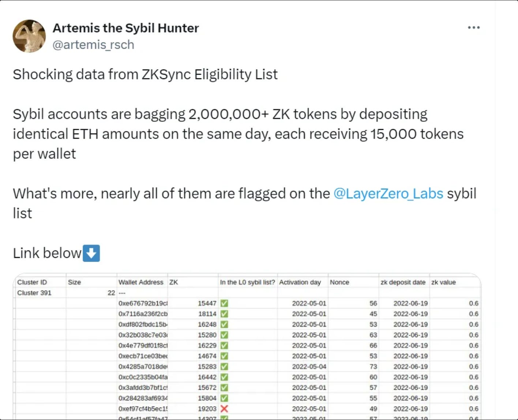This screenshot has height=420, width=518.
Task: Select the ZK amount 15447
Action: pyautogui.click(x=207, y=303)
